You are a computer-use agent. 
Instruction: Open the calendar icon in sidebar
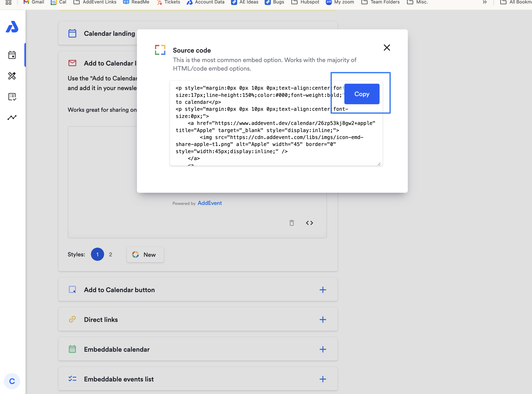click(12, 55)
